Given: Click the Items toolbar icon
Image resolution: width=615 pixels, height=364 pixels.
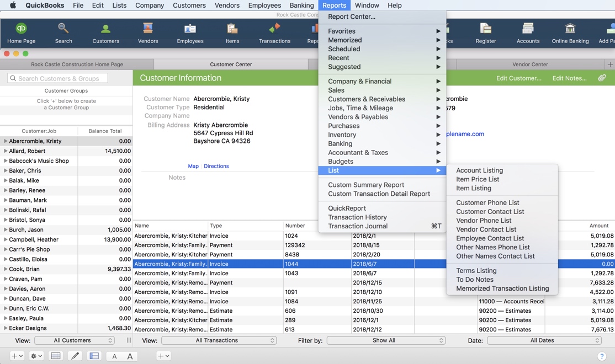Looking at the screenshot, I should (x=232, y=33).
